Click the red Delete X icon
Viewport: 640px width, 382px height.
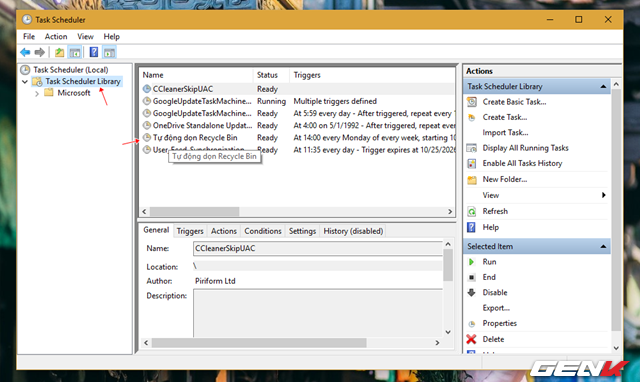471,339
